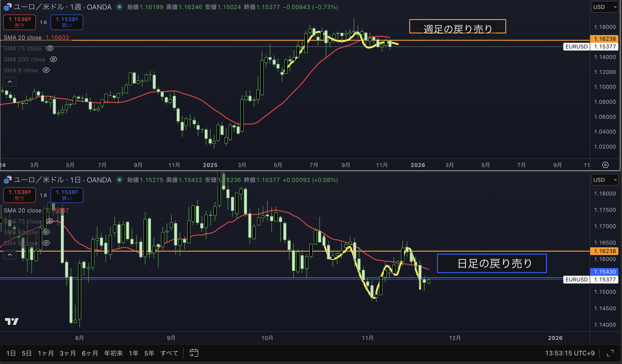Click the go-to-date calendar icon
This screenshot has width=622, height=364.
194,353
